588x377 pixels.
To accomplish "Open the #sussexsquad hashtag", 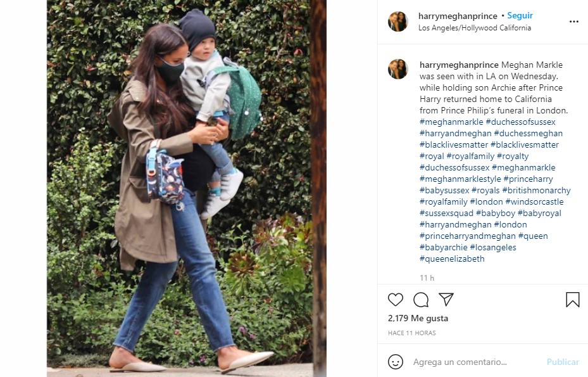I will pyautogui.click(x=446, y=214).
